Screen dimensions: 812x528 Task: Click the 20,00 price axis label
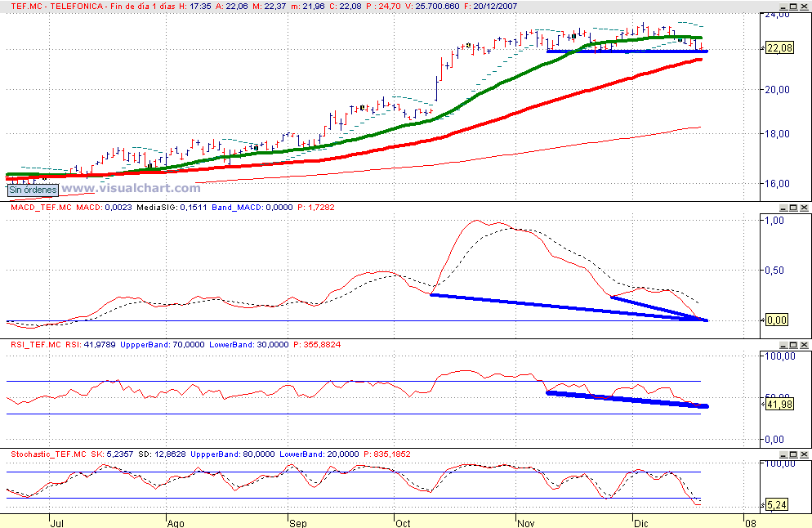pyautogui.click(x=778, y=90)
